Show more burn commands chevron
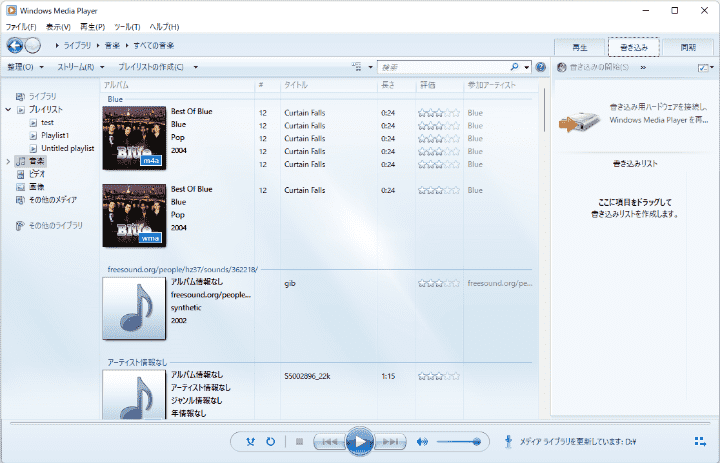The width and height of the screenshot is (720, 463). (x=643, y=68)
